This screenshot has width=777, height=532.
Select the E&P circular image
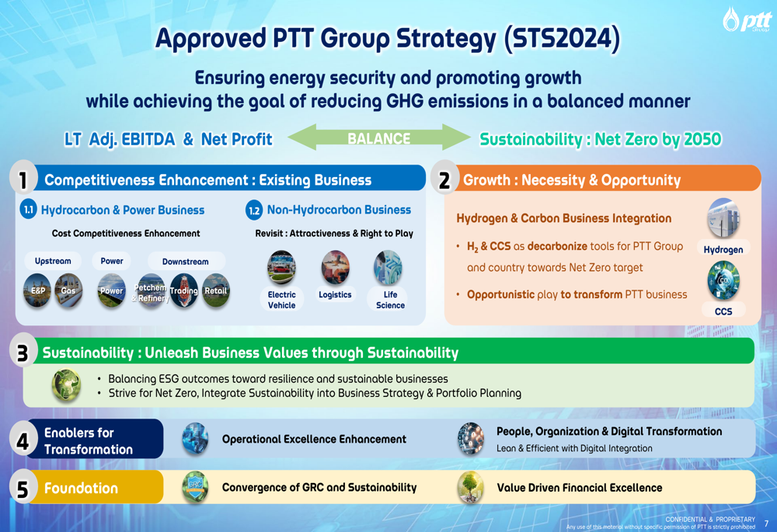[37, 290]
